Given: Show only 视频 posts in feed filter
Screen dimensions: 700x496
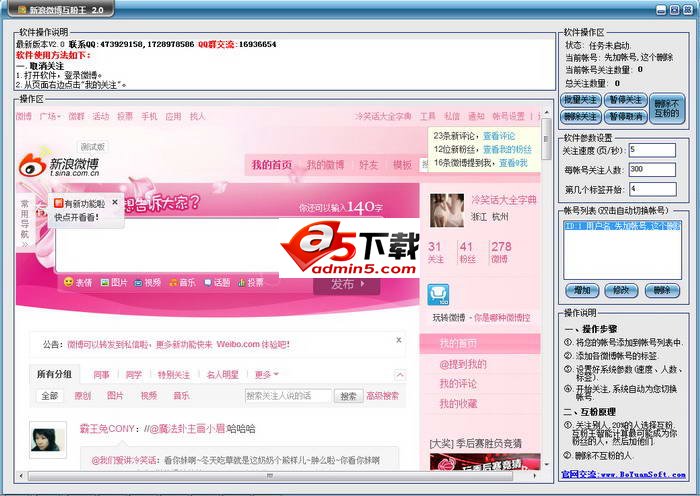Looking at the screenshot, I should click(149, 396).
